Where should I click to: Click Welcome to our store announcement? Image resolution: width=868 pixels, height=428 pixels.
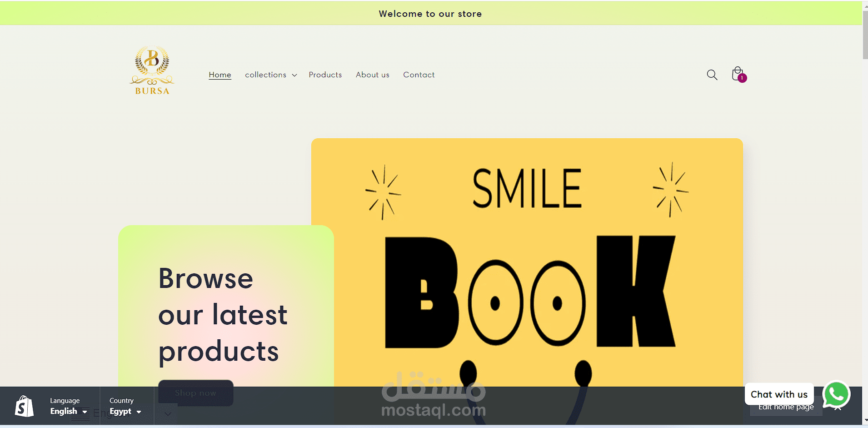point(430,14)
